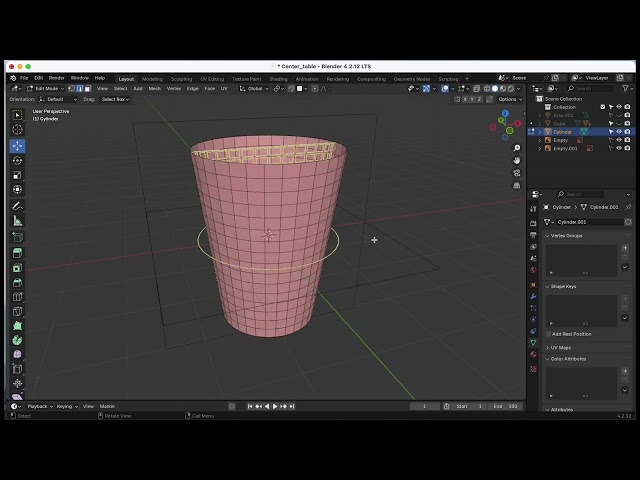Click the outliner search field
The width and height of the screenshot is (640, 480).
click(x=589, y=88)
